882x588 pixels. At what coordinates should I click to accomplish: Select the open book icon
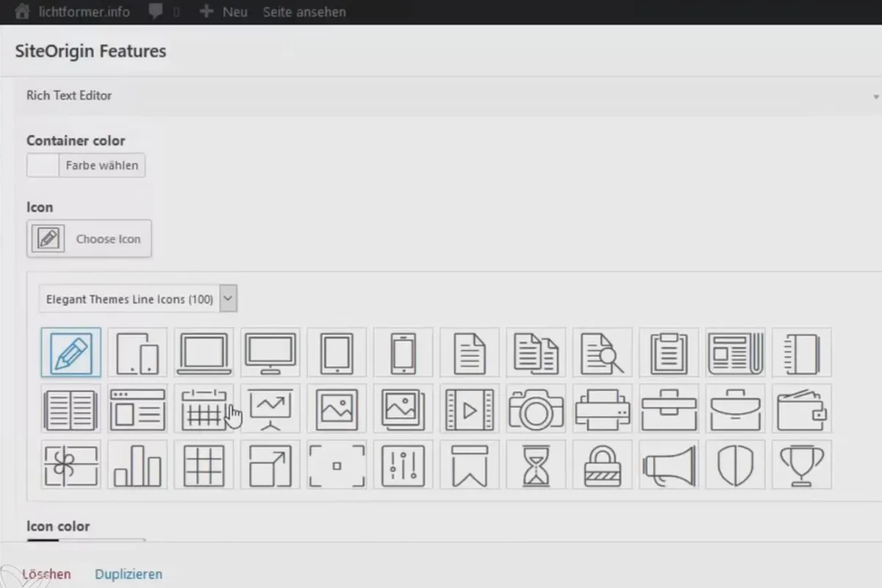coord(71,409)
